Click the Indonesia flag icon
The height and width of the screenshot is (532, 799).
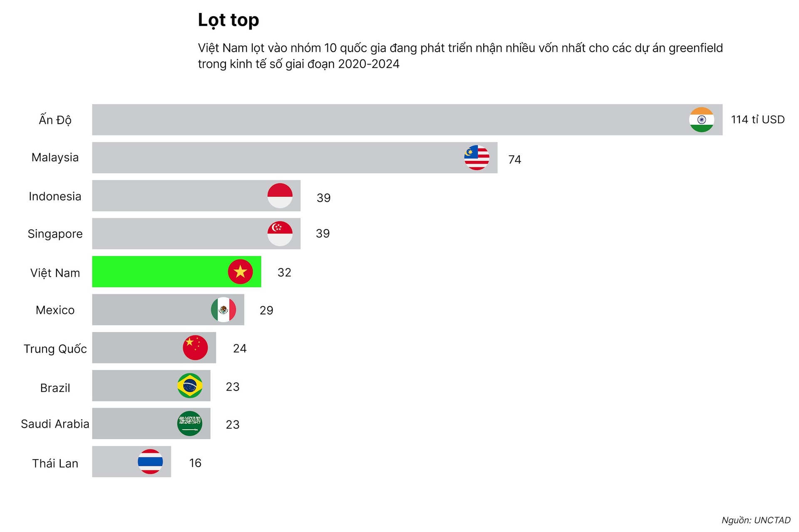280,195
